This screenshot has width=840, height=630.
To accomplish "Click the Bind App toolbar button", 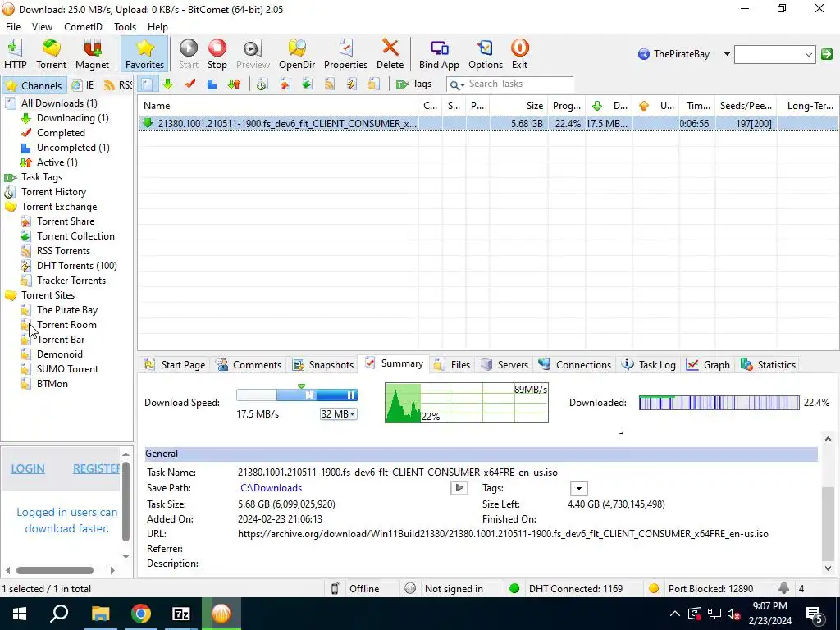I will 439,54.
